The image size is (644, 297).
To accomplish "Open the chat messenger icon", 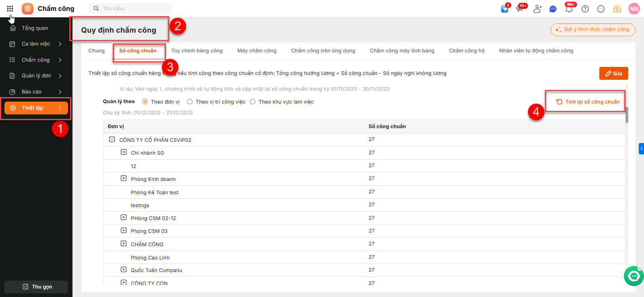I will point(553,9).
